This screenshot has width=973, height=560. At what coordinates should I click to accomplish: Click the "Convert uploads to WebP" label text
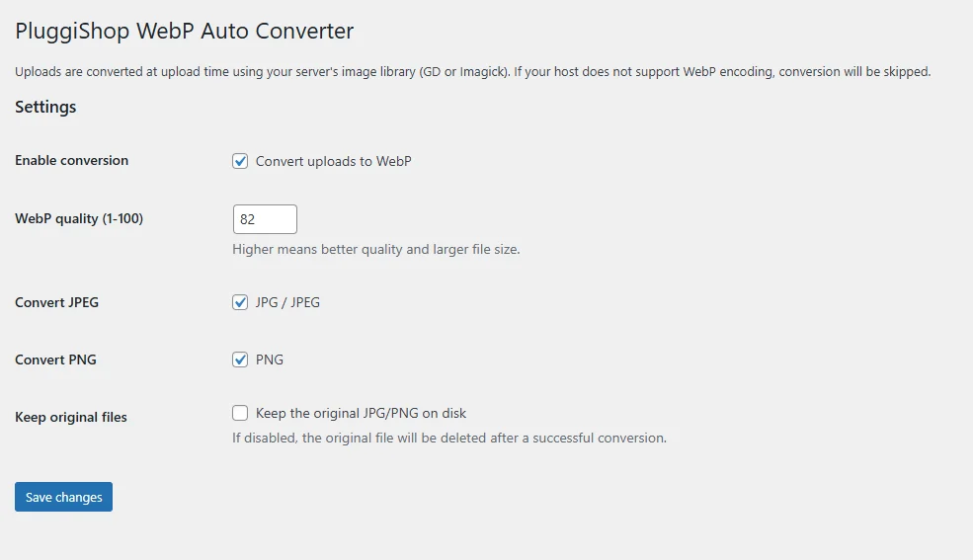pos(333,161)
